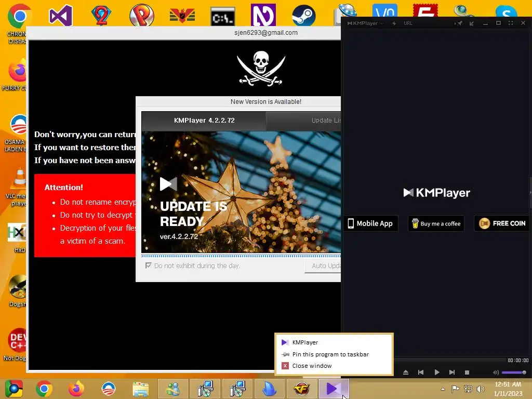Viewport: 532px width, 399px height.
Task: Click the Buy me a coffee button
Action: click(436, 223)
